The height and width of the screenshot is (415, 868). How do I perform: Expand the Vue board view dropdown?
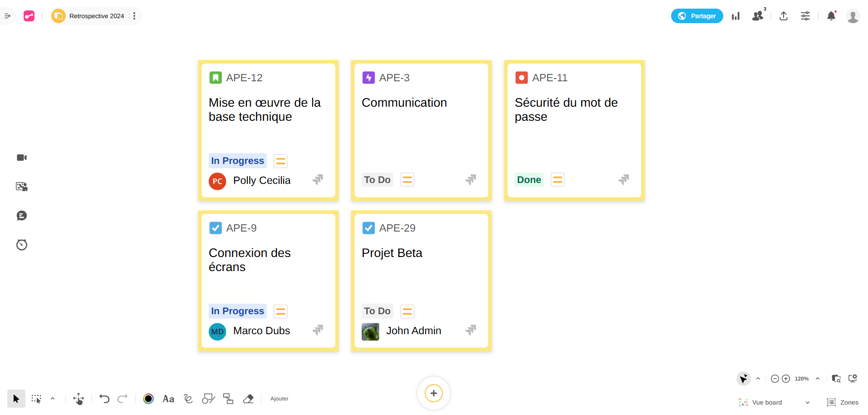(807, 402)
